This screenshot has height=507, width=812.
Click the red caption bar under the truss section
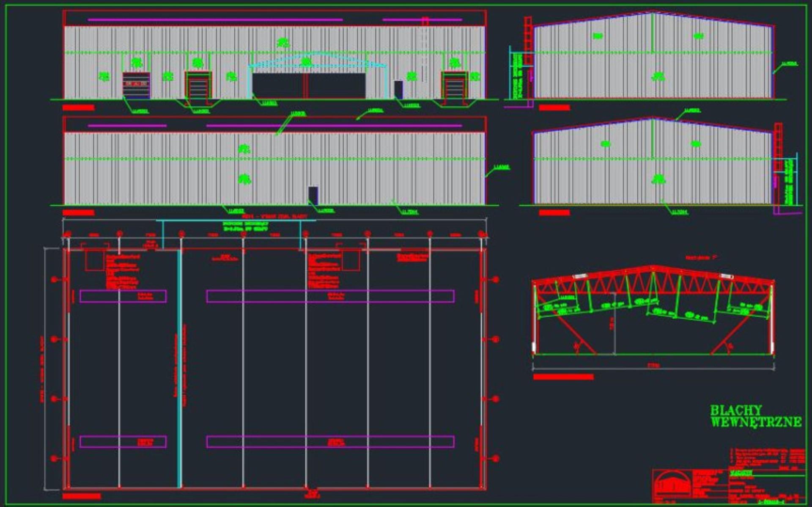pyautogui.click(x=563, y=377)
